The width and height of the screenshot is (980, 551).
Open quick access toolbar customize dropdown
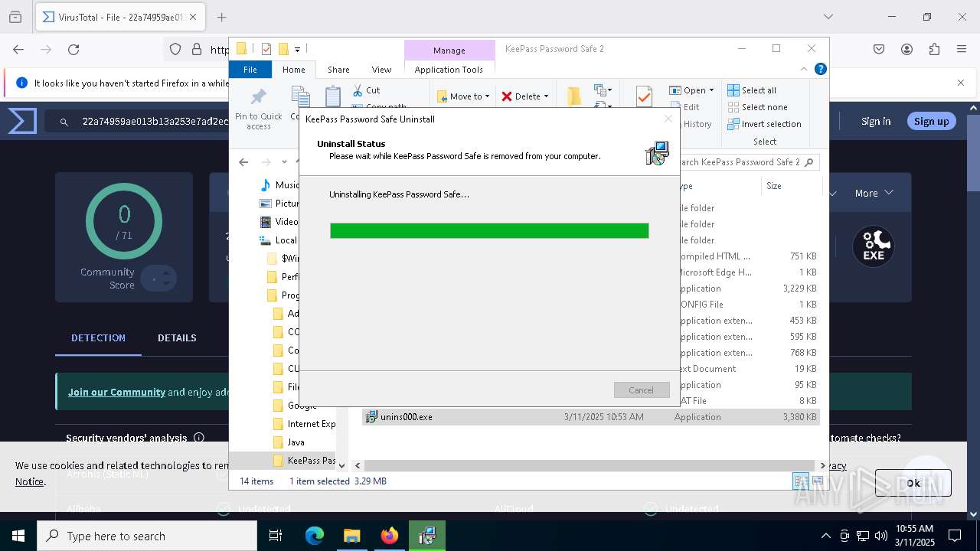click(x=297, y=49)
